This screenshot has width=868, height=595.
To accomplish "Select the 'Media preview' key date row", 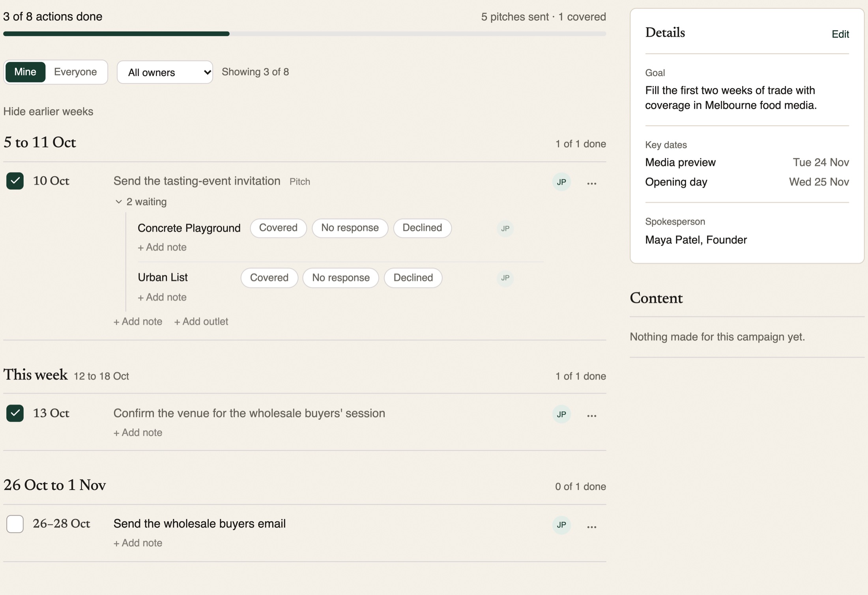I will (747, 162).
